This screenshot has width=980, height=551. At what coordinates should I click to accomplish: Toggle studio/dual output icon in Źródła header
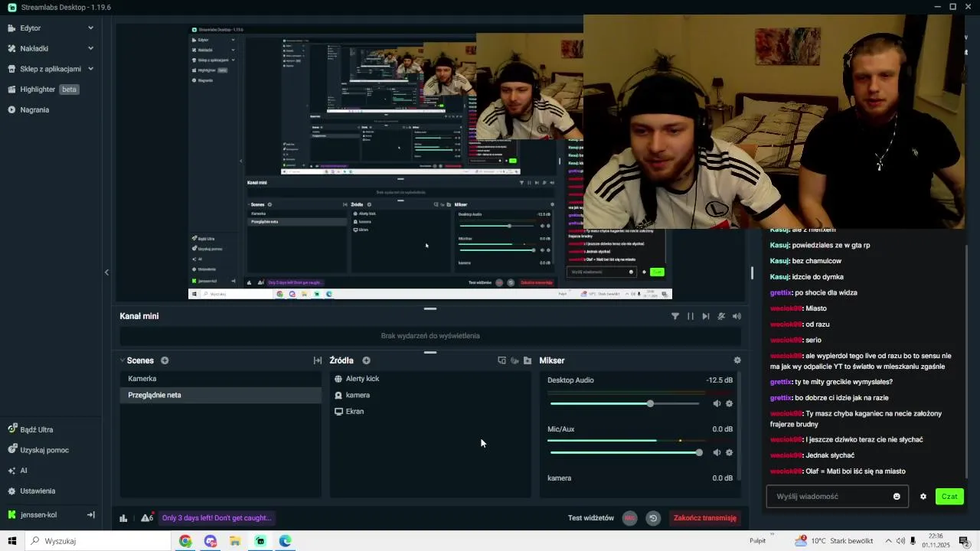pyautogui.click(x=502, y=360)
